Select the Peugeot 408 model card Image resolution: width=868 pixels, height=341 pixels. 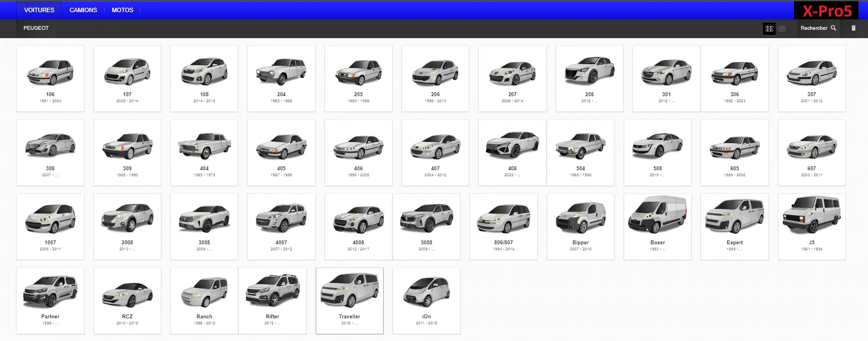coord(513,153)
